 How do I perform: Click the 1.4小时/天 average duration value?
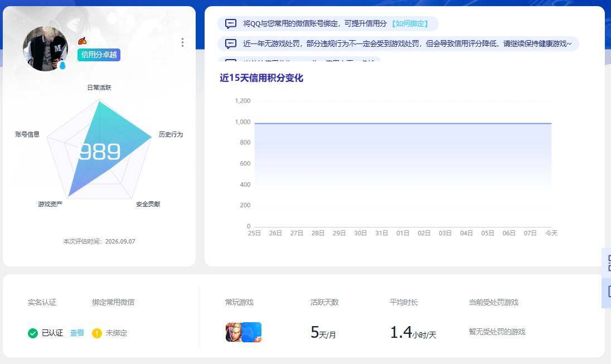[413, 332]
